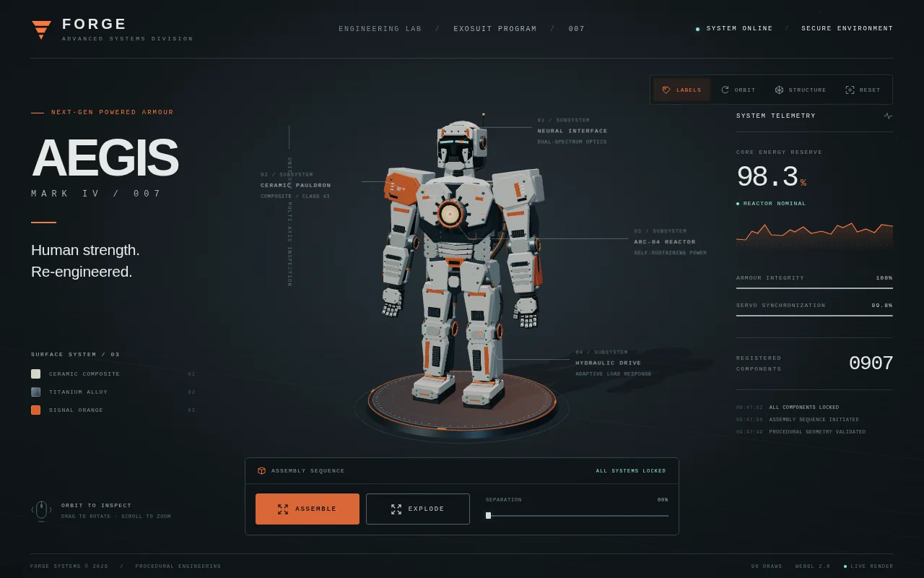Click the assembly sequence cube icon

point(261,470)
